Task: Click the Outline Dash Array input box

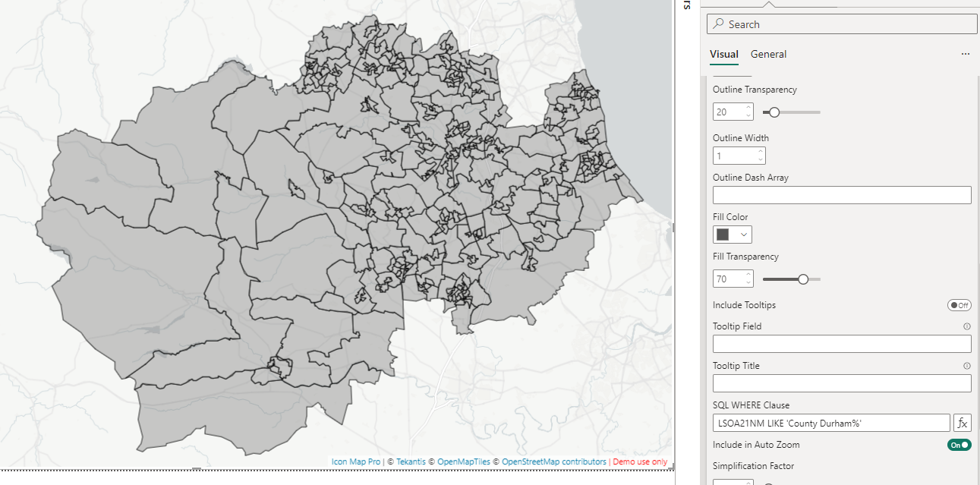Action: [x=841, y=195]
